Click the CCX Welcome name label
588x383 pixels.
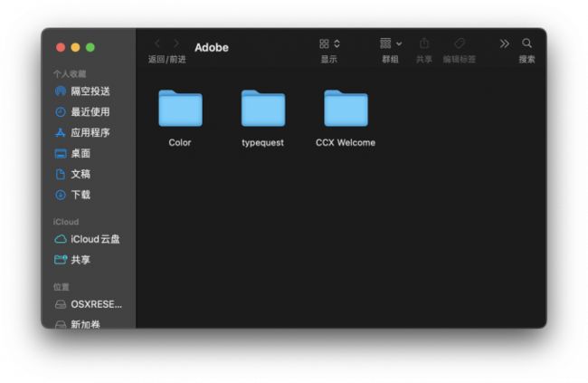pos(346,143)
